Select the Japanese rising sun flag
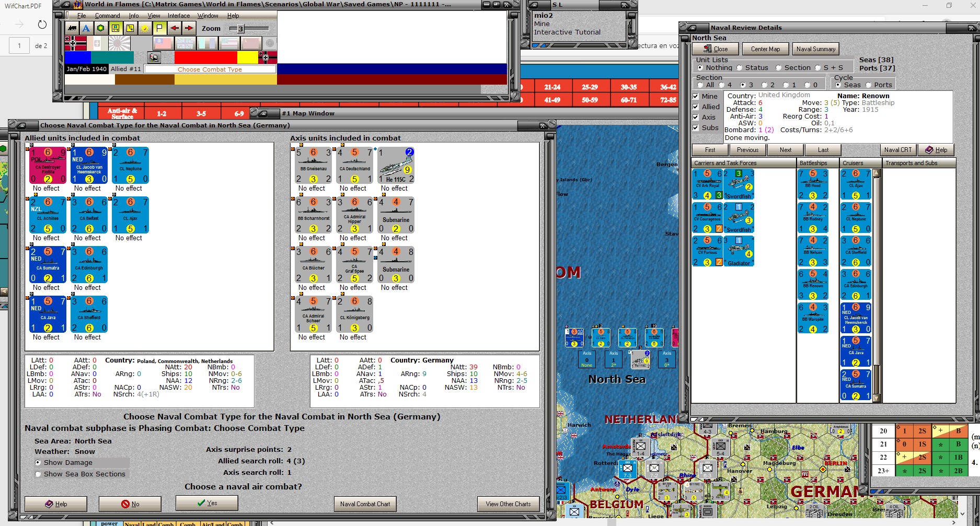This screenshot has height=526, width=980. coord(120,43)
